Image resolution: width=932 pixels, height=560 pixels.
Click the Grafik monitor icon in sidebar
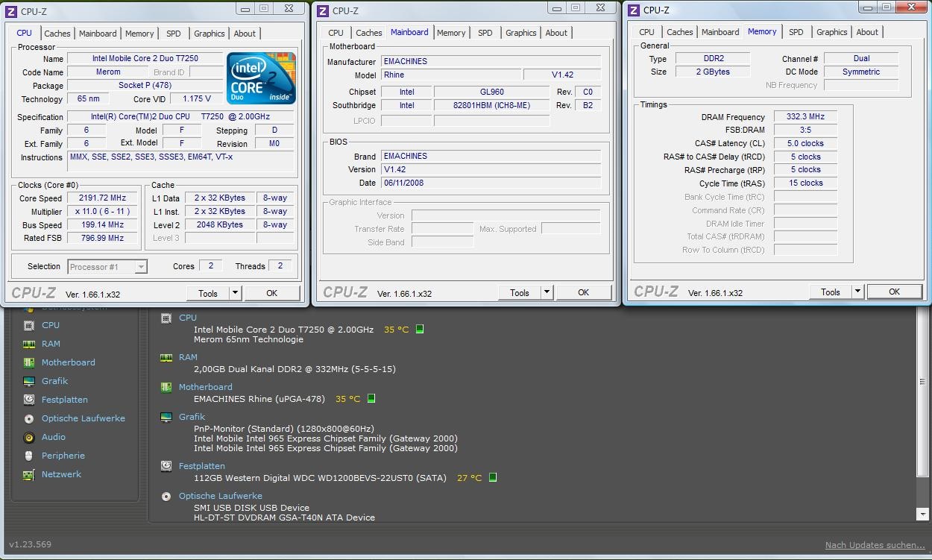pyautogui.click(x=28, y=381)
